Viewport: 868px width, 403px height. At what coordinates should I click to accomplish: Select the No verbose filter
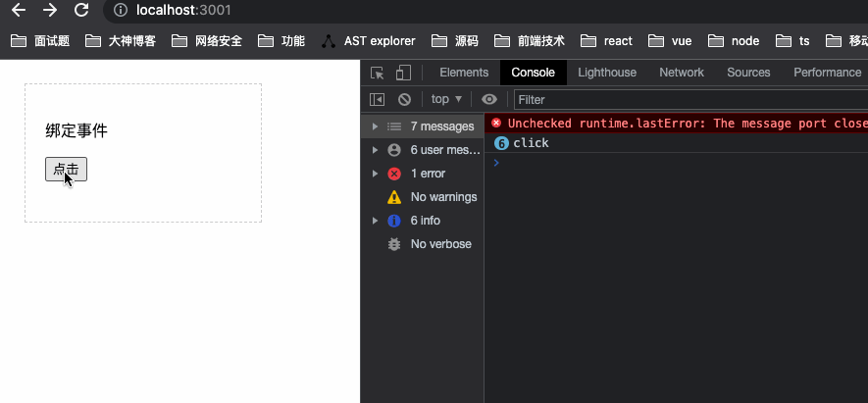point(440,244)
